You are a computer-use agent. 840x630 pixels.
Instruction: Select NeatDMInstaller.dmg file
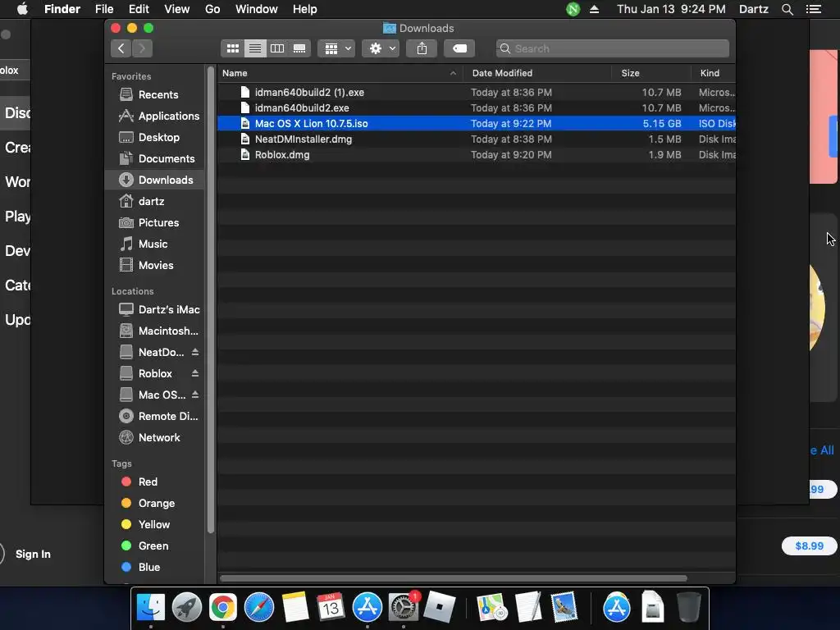click(477, 139)
